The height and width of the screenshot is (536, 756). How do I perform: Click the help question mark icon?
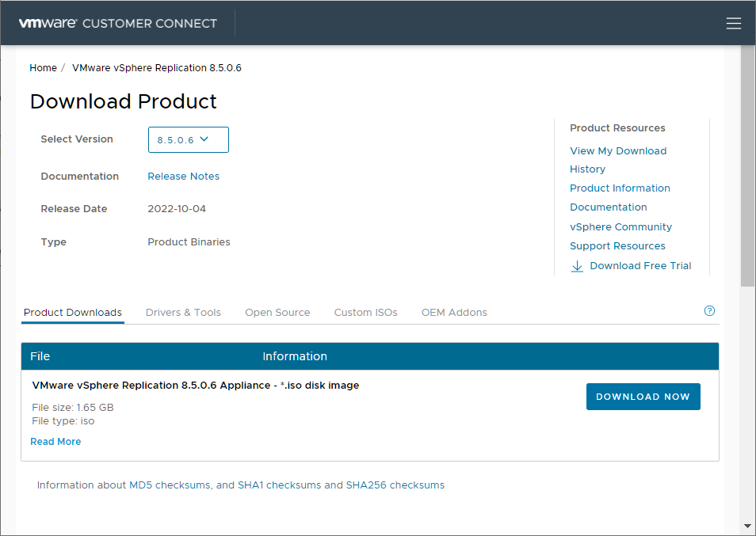pos(709,310)
